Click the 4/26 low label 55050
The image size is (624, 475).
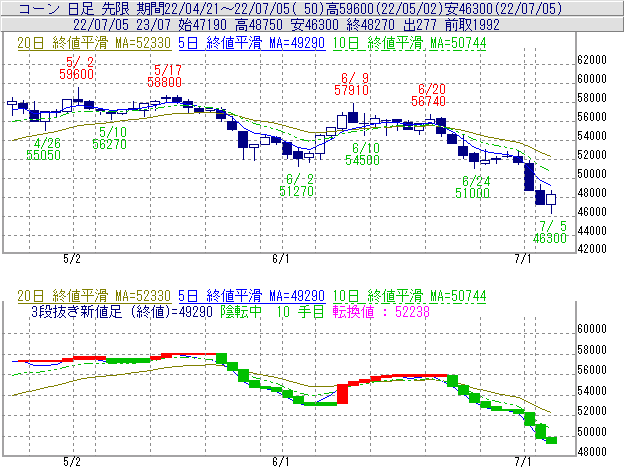[43, 155]
